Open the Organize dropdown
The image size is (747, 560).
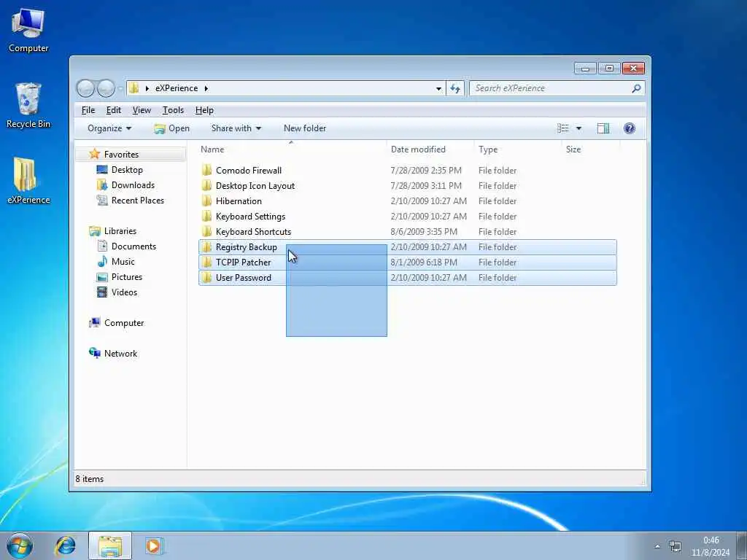[109, 128]
